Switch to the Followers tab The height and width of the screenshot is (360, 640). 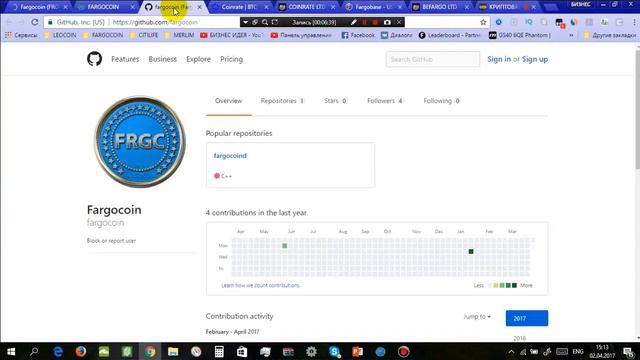pyautogui.click(x=384, y=101)
